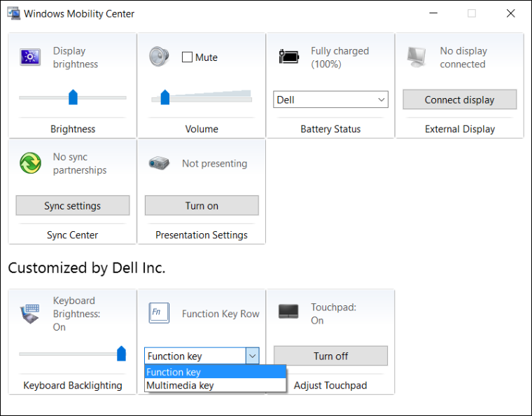Choose Multimedia key from the list
This screenshot has width=532, height=416.
(x=180, y=385)
